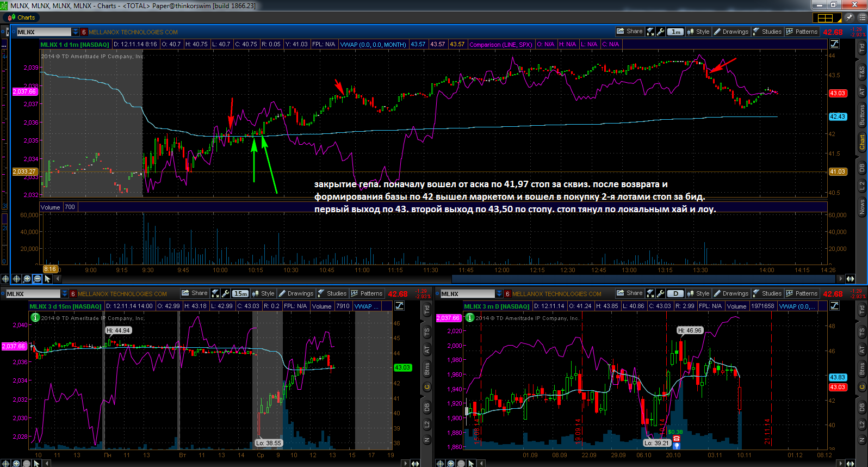Open wrench settings in bottom-right chart
This screenshot has height=467, width=868.
[x=660, y=293]
